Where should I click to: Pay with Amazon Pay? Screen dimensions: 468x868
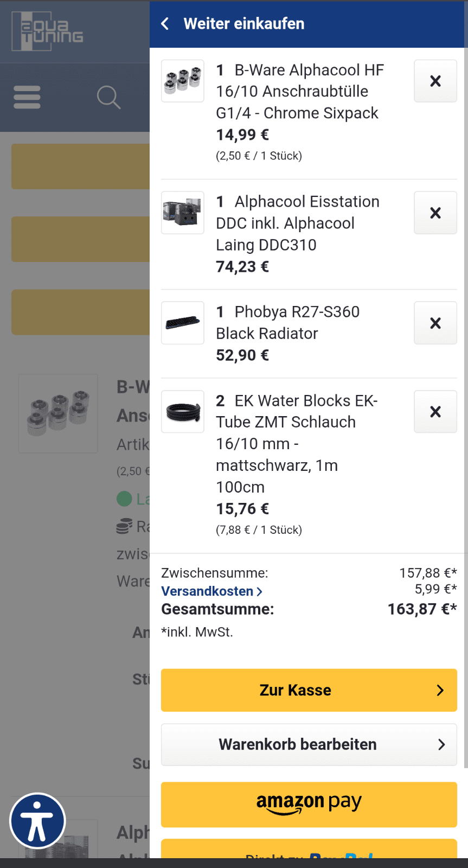(x=309, y=805)
